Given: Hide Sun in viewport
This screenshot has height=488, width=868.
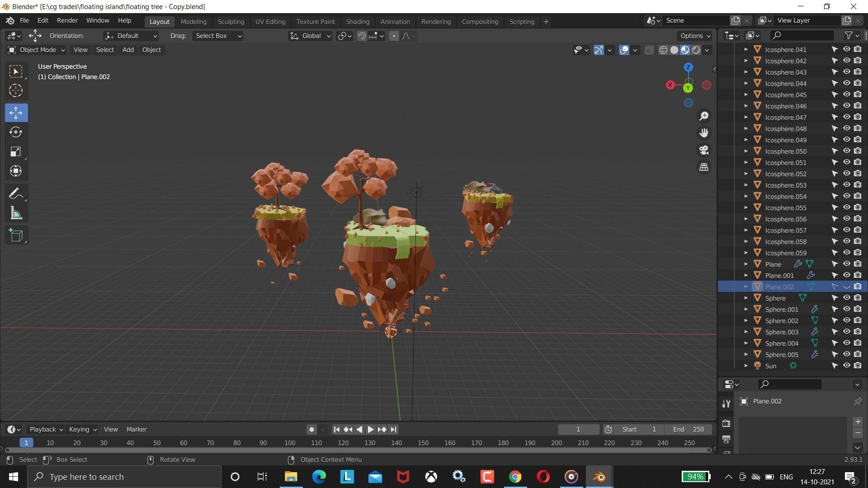Looking at the screenshot, I should click(846, 366).
